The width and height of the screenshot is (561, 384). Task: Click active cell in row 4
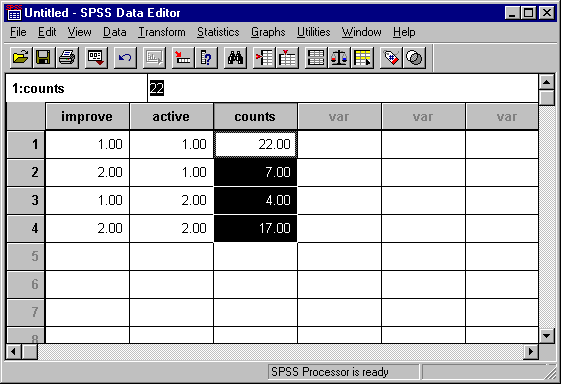click(171, 228)
